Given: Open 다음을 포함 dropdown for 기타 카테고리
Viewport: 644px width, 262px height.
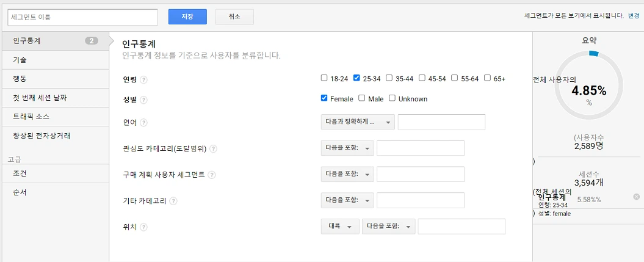Looking at the screenshot, I should (347, 200).
